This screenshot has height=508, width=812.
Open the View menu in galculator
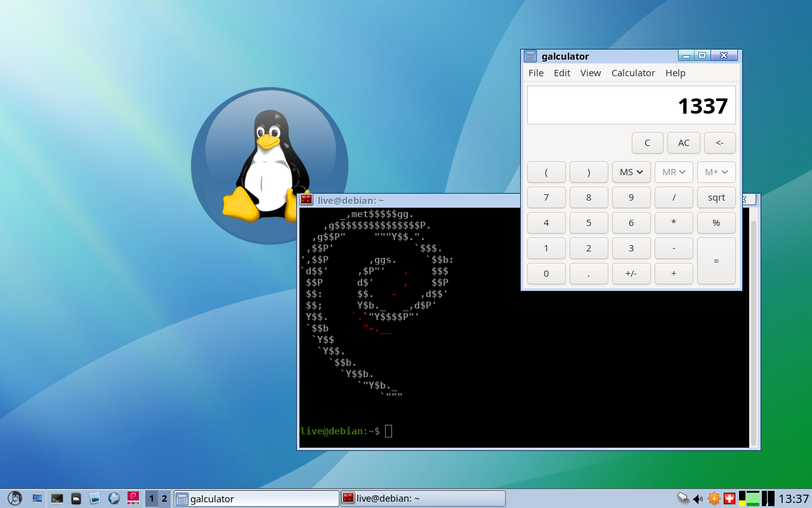click(x=591, y=73)
